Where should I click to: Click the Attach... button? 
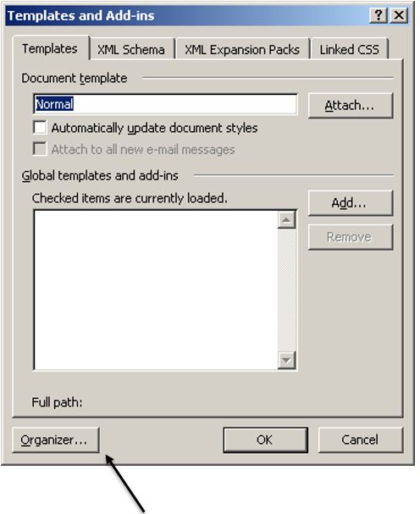click(x=351, y=105)
